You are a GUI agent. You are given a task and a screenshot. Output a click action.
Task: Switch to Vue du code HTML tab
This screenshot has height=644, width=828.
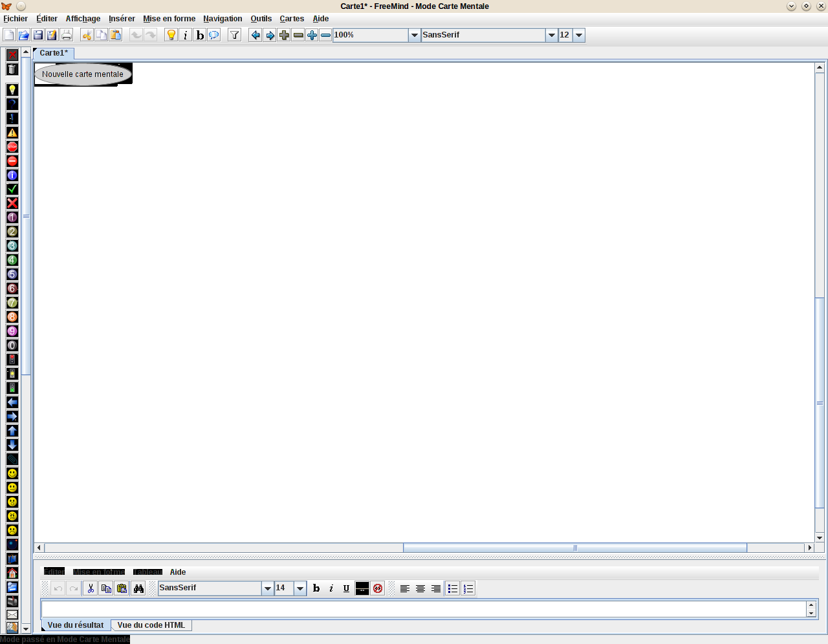[x=151, y=625]
